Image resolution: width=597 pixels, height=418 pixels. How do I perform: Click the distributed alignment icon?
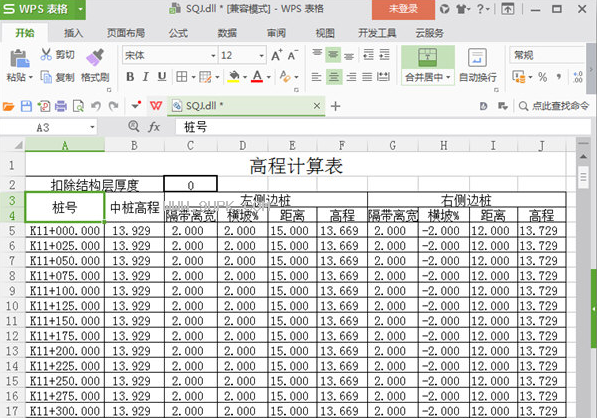pos(383,77)
